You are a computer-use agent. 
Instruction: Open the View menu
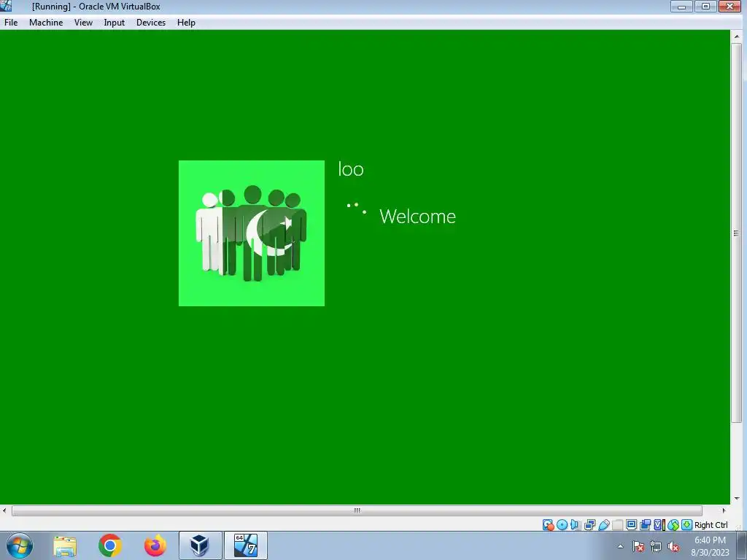[x=83, y=23]
